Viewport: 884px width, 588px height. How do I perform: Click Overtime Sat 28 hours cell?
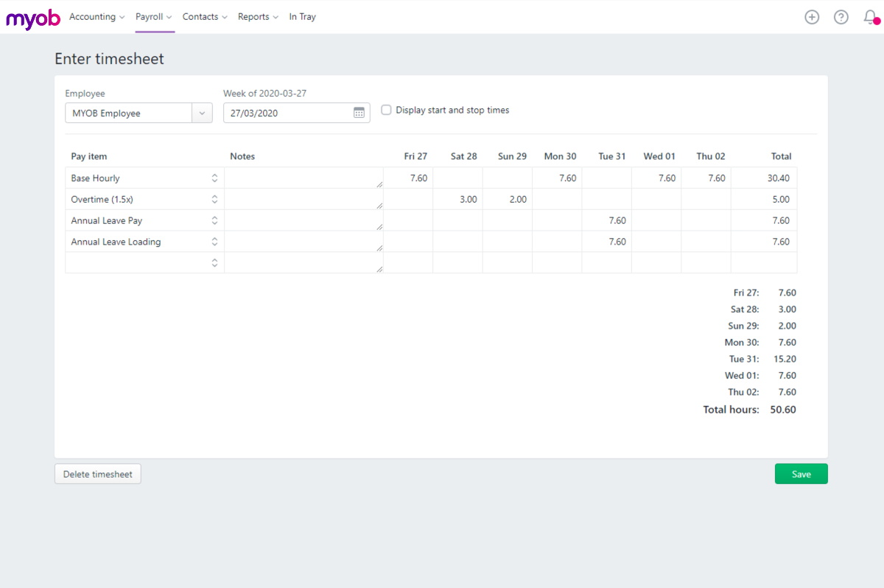[457, 200]
